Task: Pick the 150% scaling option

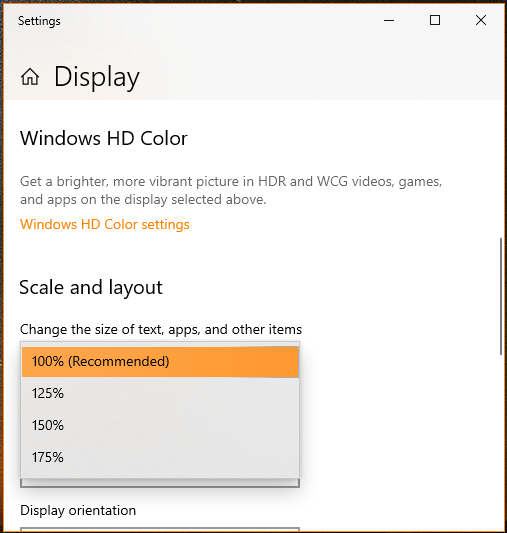Action: click(160, 426)
